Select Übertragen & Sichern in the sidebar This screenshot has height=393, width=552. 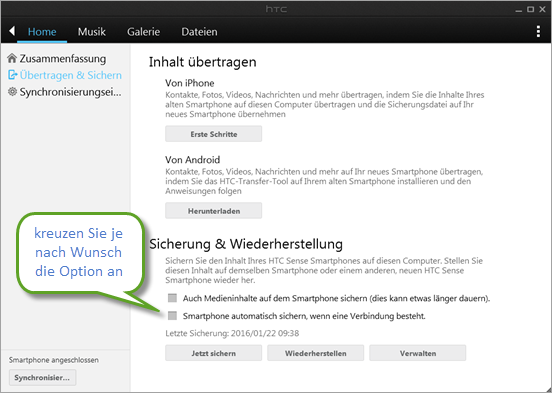pyautogui.click(x=71, y=75)
